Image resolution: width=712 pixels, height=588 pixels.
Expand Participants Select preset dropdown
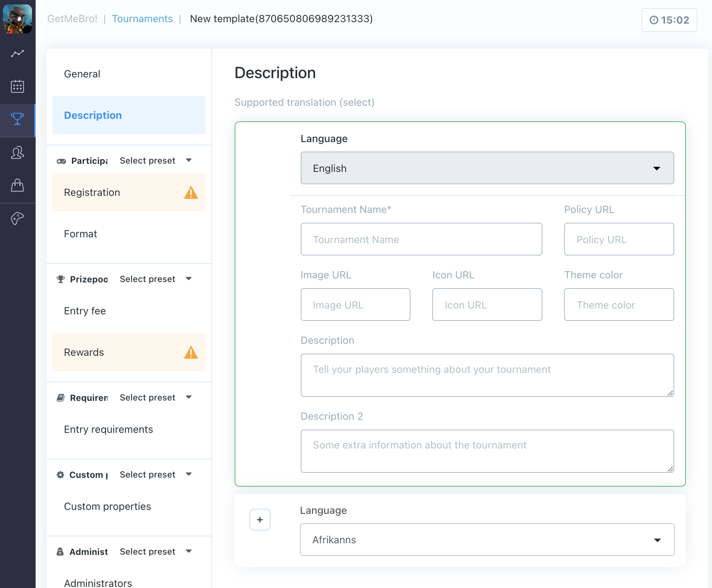click(155, 161)
